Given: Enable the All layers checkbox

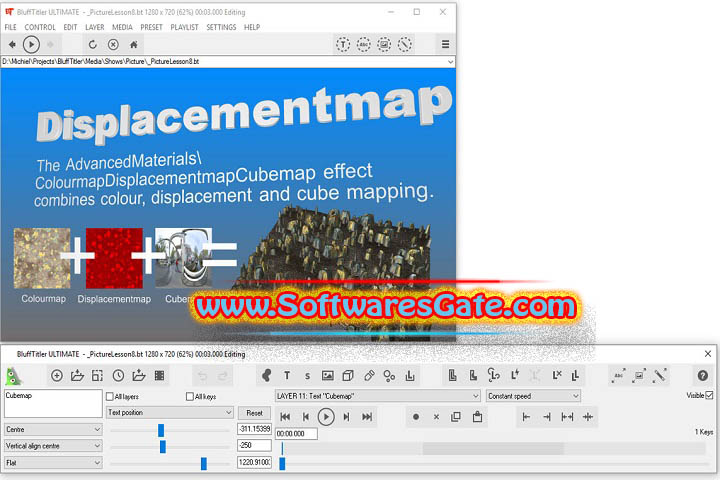Looking at the screenshot, I should [x=110, y=396].
